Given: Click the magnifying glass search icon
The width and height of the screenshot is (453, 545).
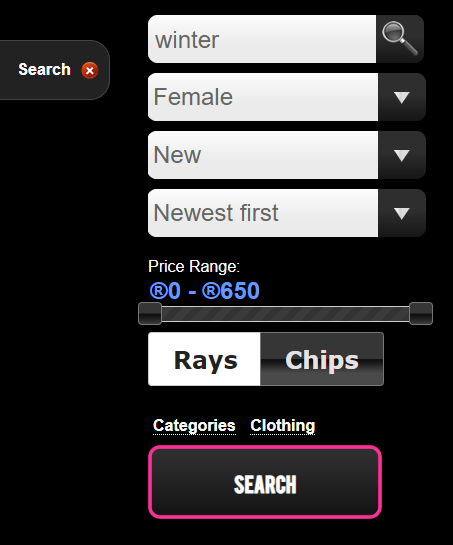Looking at the screenshot, I should 400,39.
